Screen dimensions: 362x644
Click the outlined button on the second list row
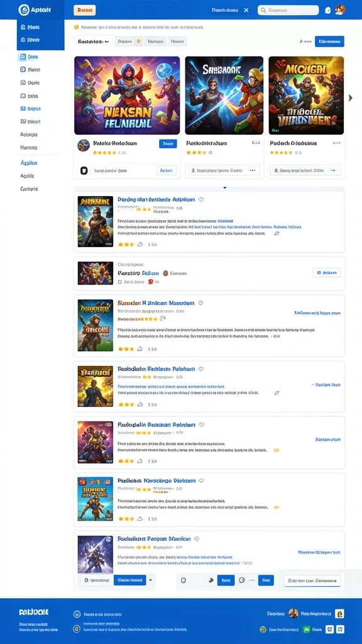[x=327, y=272]
